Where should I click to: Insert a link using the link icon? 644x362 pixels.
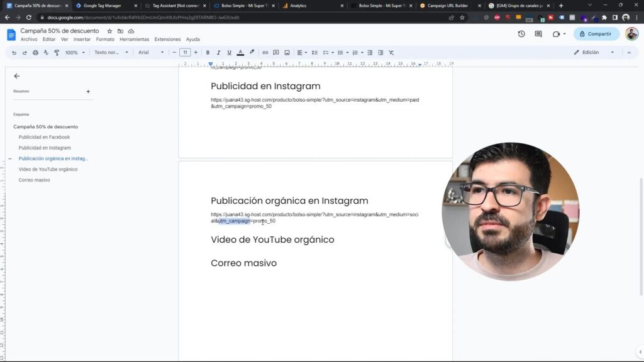pyautogui.click(x=265, y=53)
